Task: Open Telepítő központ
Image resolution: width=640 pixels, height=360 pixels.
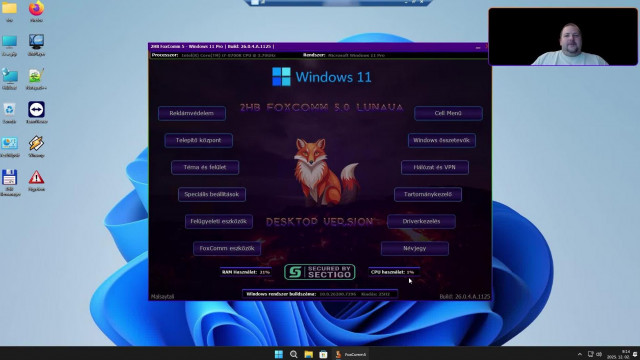Action: (x=198, y=140)
